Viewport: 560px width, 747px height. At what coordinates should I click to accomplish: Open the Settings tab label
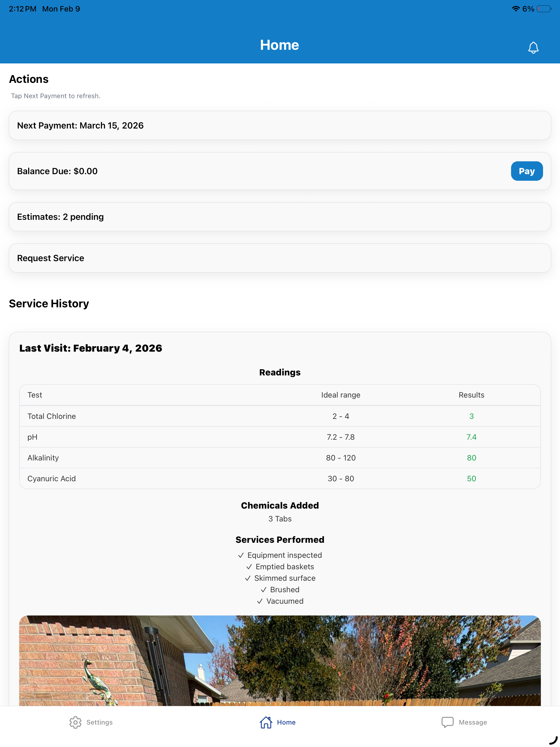[x=99, y=722]
